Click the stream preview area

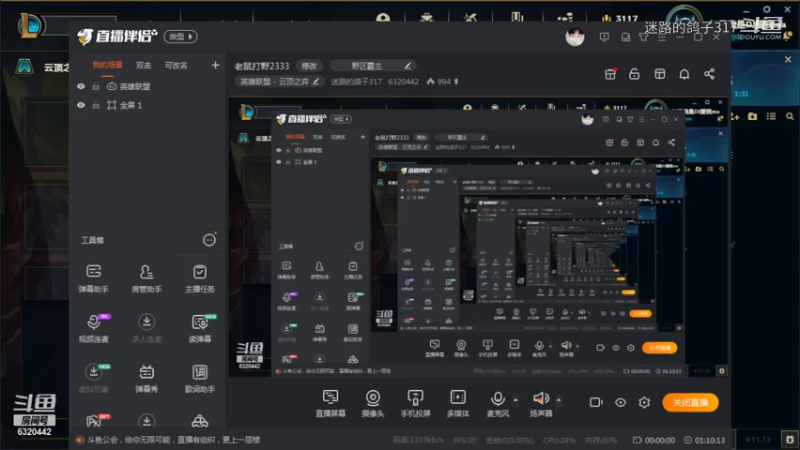[x=479, y=237]
